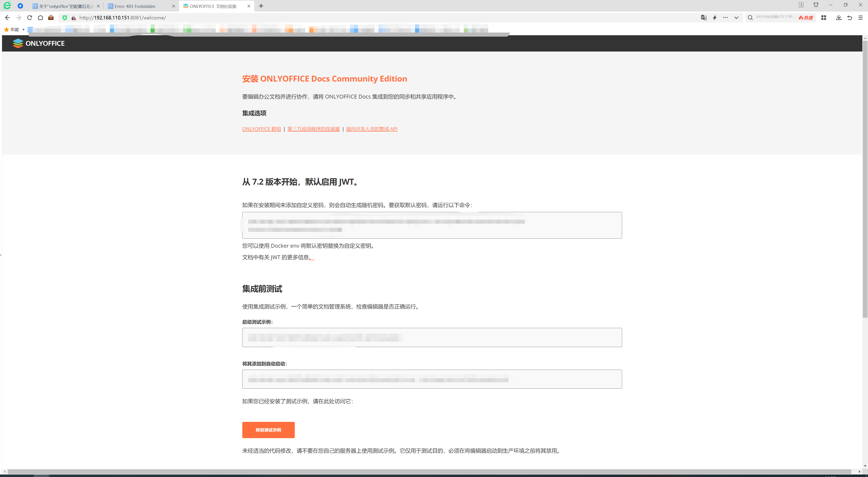The image size is (868, 477).
Task: Click the brown briefcase toolbar icon
Action: point(51,18)
